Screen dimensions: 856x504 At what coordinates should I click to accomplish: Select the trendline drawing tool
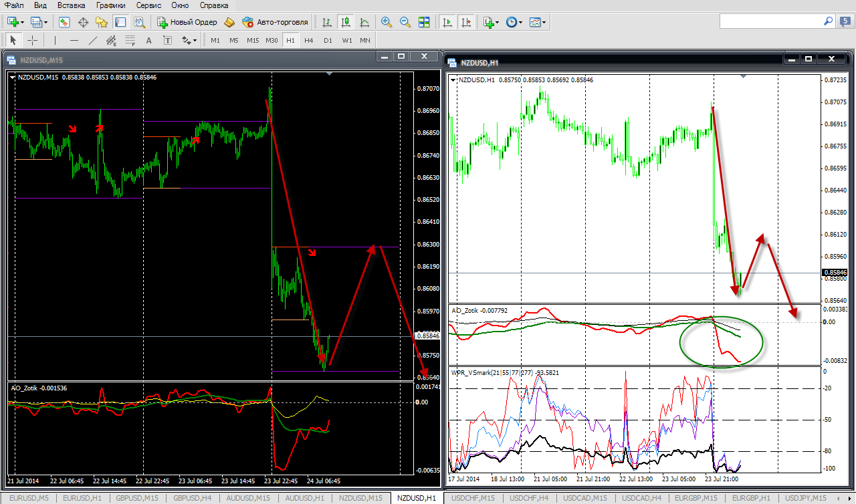click(93, 40)
